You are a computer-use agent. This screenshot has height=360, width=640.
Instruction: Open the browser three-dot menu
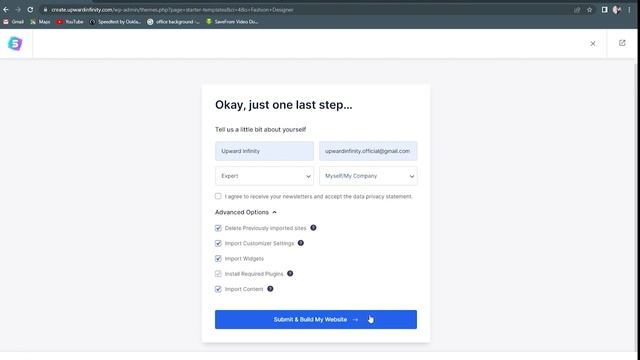point(629,10)
